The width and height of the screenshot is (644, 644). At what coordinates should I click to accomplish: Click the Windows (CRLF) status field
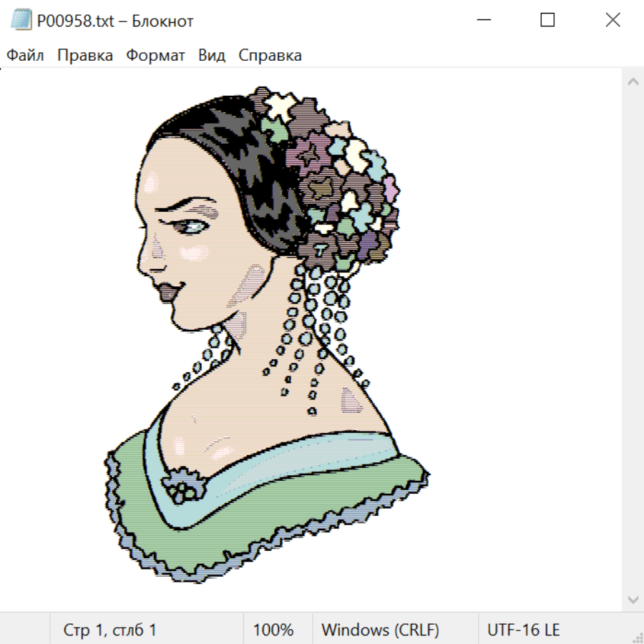[380, 630]
